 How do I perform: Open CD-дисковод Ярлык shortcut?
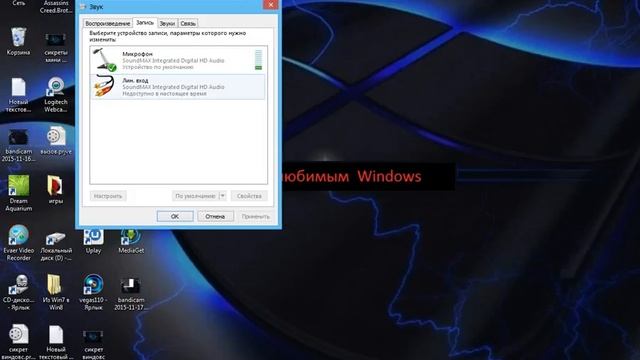(x=18, y=292)
